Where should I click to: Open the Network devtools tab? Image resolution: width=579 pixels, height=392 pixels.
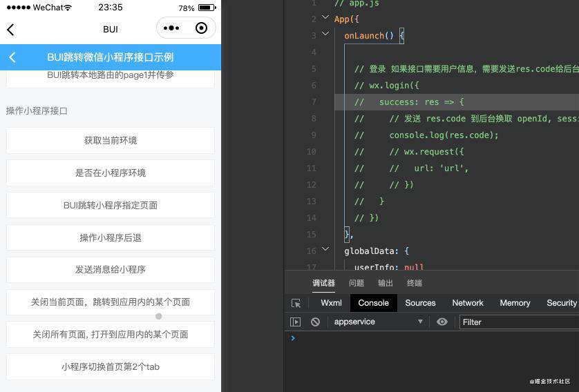click(468, 303)
